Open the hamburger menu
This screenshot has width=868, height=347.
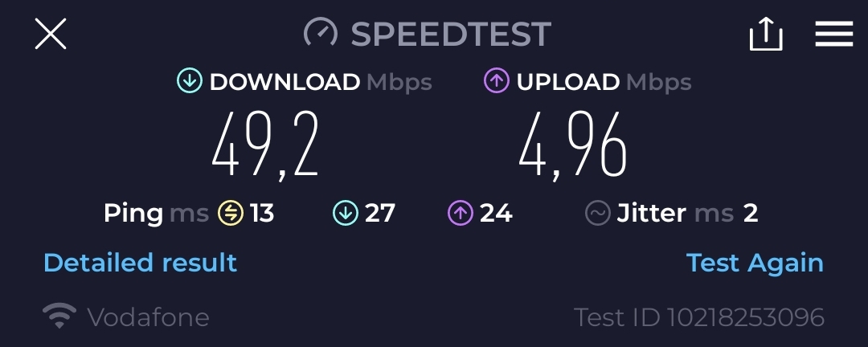tap(834, 34)
